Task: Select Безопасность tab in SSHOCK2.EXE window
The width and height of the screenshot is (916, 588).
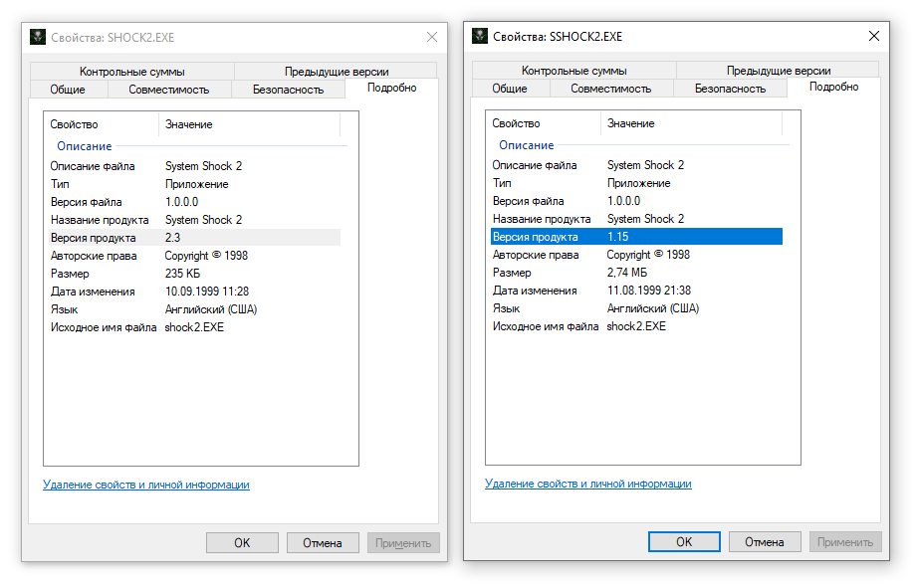Action: point(730,89)
